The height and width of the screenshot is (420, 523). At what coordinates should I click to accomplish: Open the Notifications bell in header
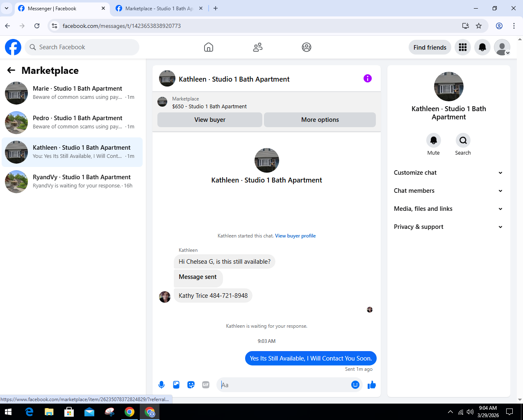482,47
